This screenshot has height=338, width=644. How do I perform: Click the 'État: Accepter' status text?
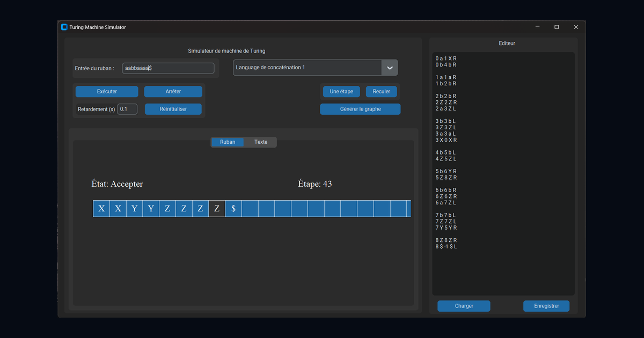(x=117, y=184)
